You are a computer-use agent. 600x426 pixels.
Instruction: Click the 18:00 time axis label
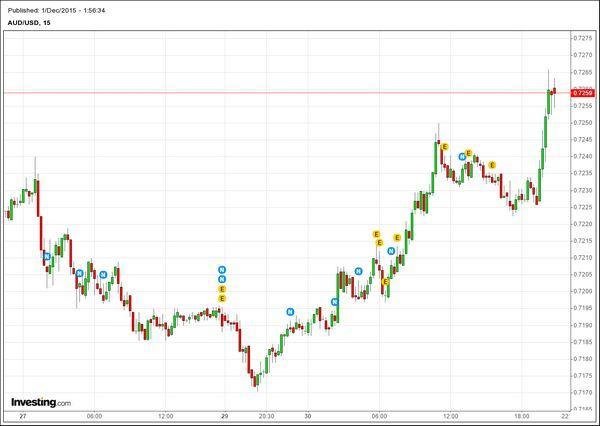[521, 416]
